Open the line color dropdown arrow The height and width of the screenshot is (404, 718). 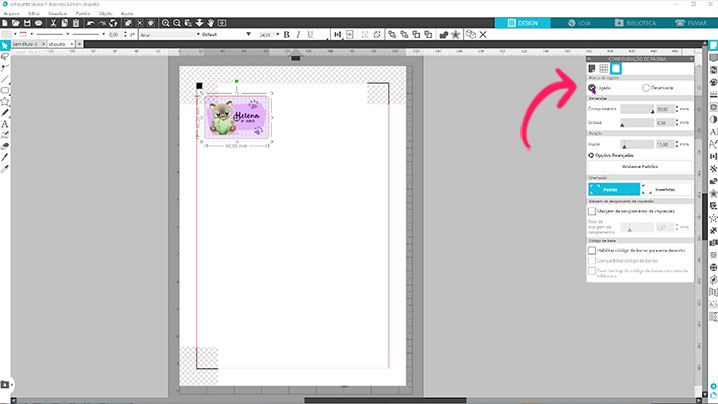[x=31, y=34]
